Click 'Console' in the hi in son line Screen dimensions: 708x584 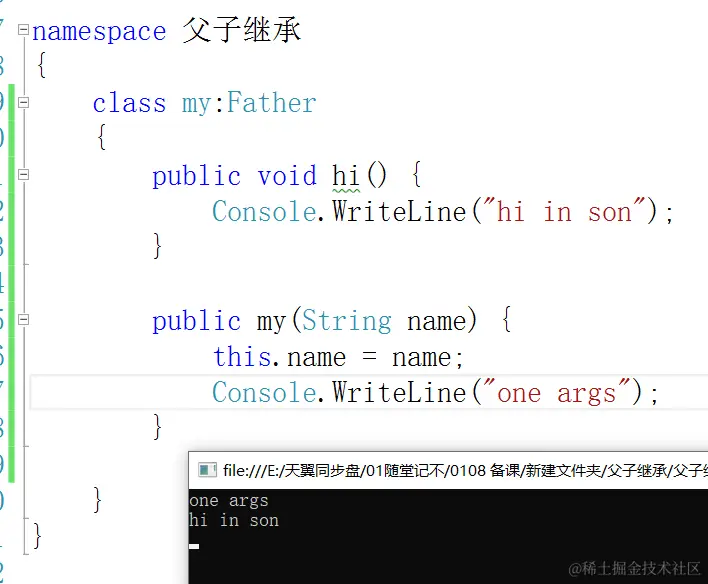(264, 211)
